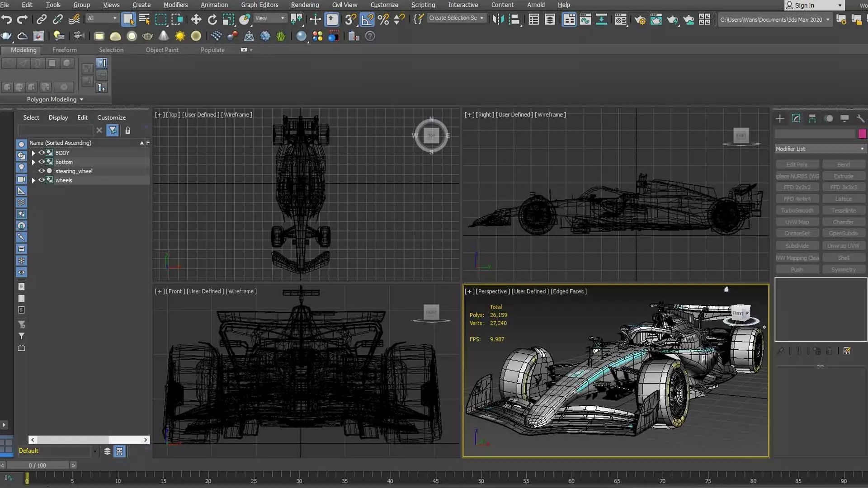Choose the Select and Scale tool
Image resolution: width=868 pixels, height=488 pixels.
(228, 19)
